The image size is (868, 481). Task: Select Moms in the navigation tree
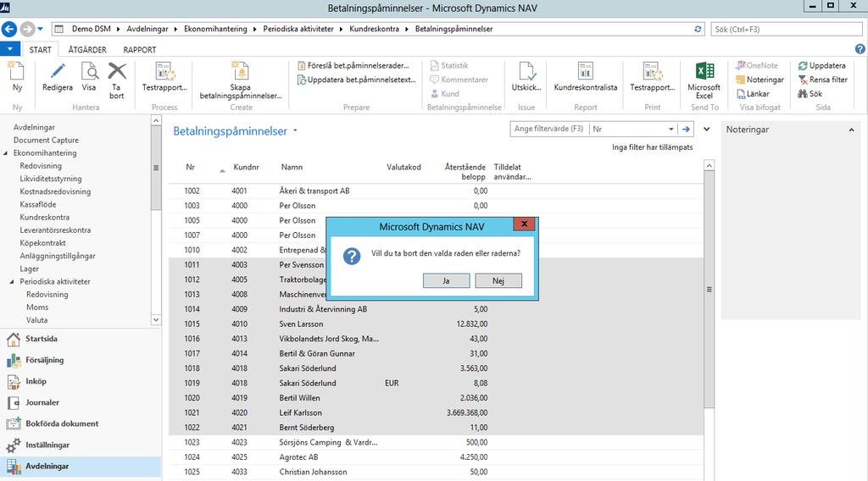point(37,307)
